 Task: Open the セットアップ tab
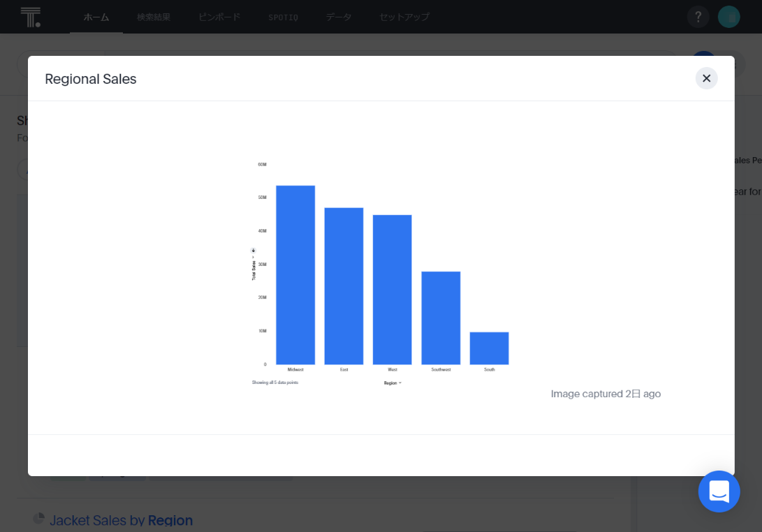pos(404,16)
